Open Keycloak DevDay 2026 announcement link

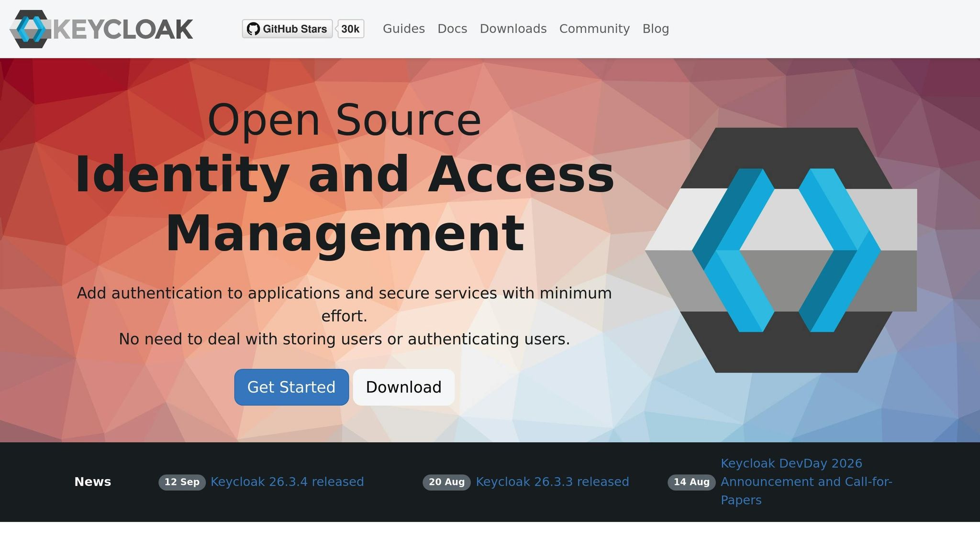(x=807, y=482)
